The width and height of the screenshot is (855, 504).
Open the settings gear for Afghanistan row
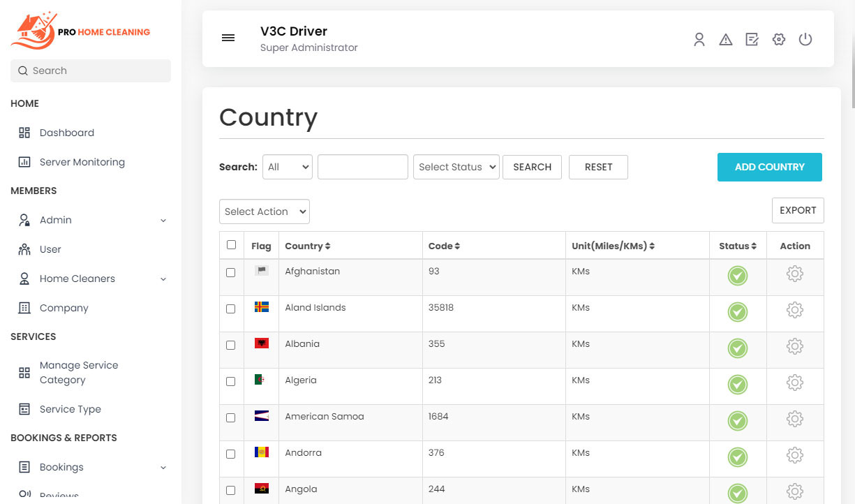794,274
